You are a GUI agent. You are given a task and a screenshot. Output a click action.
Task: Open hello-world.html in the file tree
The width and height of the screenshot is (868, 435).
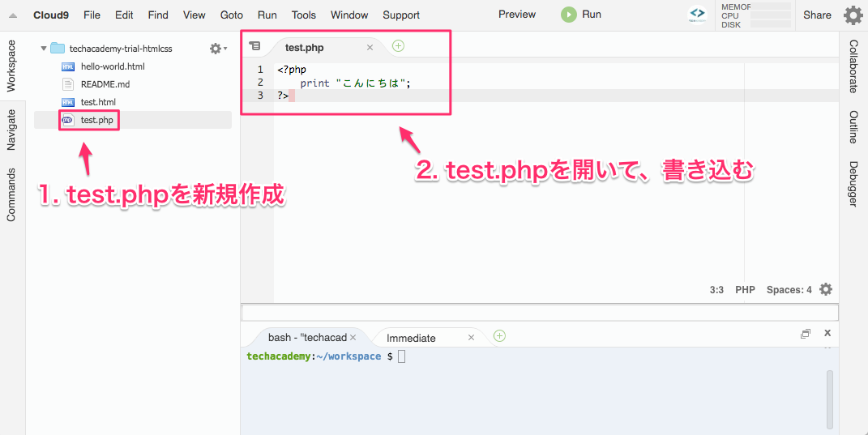coord(113,66)
